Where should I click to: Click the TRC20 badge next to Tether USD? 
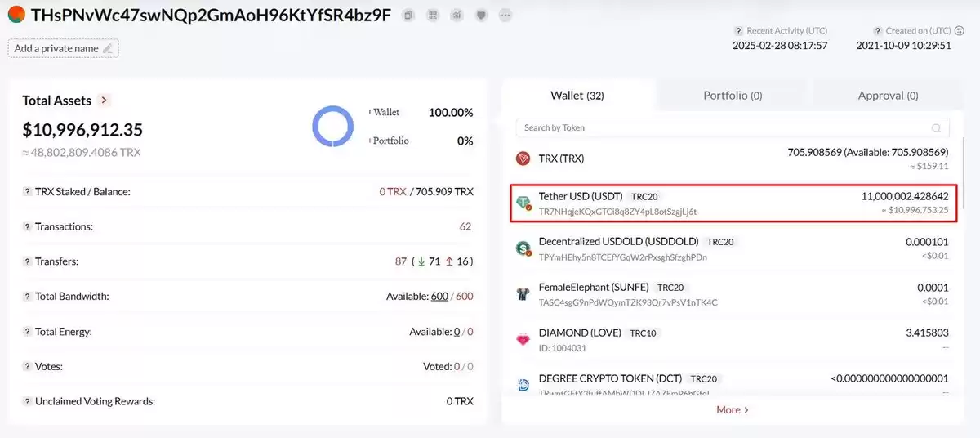click(645, 197)
